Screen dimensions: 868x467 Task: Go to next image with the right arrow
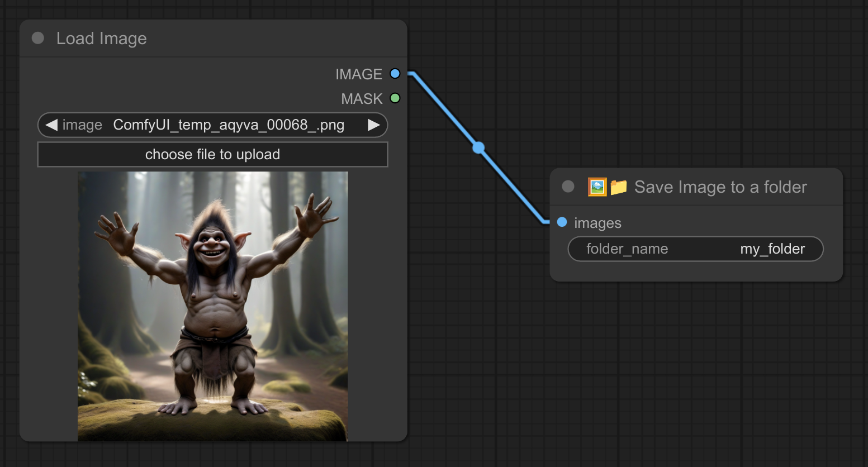coord(373,125)
